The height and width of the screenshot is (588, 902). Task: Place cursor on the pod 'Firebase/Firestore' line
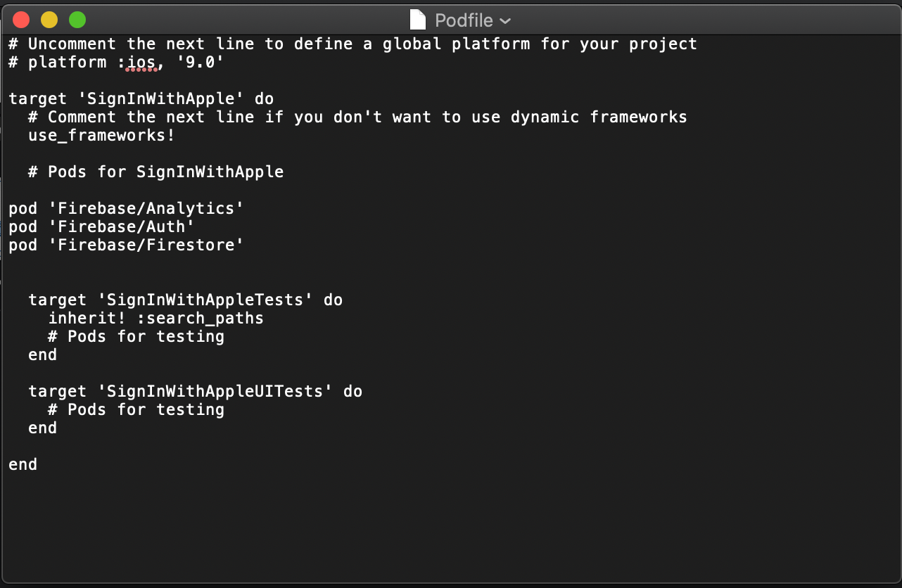point(125,245)
